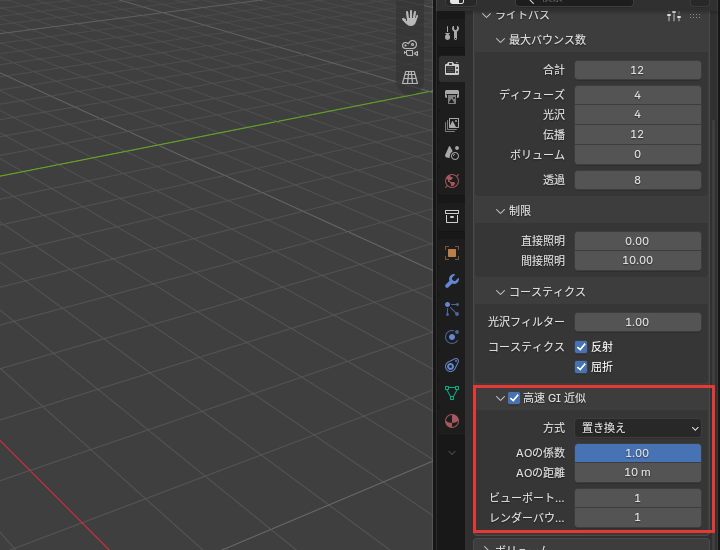Click the ボリューム bounce field showing 0
Viewport: 720px width, 550px height.
tap(638, 154)
